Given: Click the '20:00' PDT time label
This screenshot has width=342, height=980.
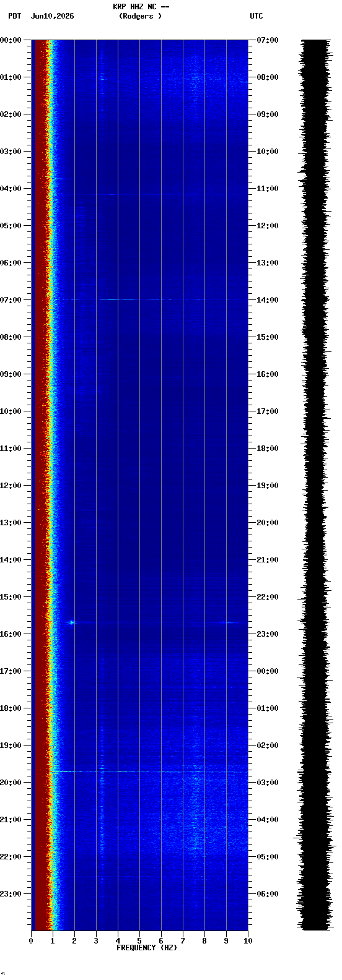Looking at the screenshot, I should [11, 783].
